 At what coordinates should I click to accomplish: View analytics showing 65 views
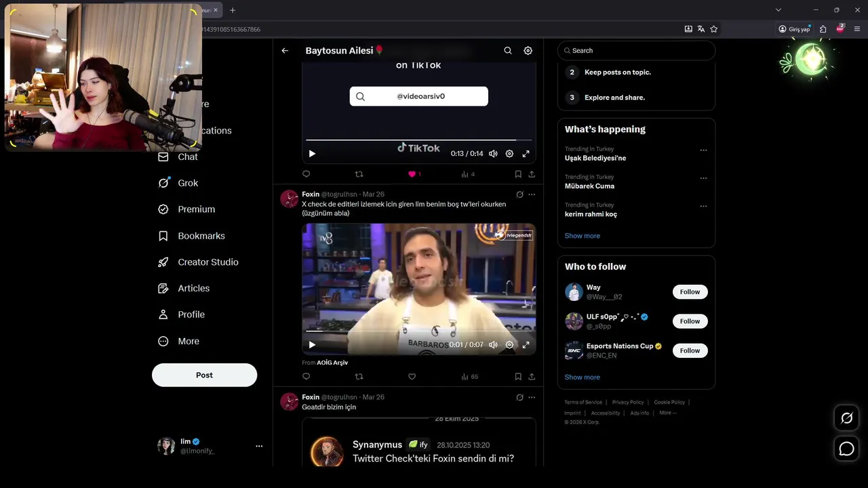469,377
